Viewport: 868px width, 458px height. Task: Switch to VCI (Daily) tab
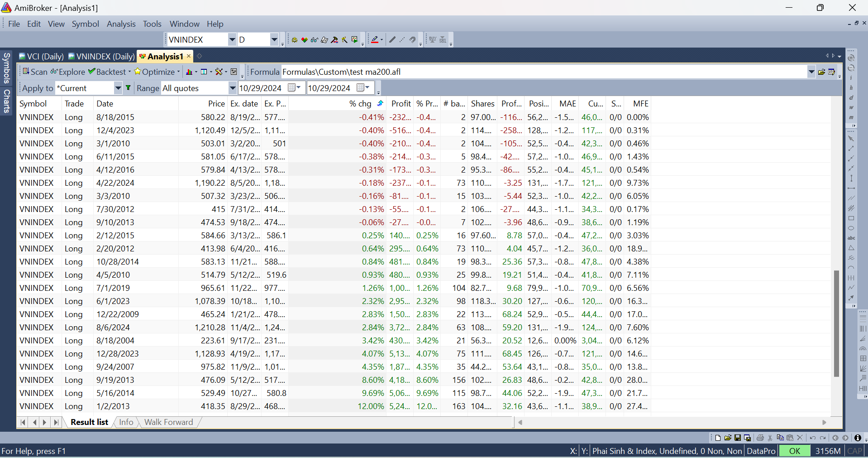41,57
